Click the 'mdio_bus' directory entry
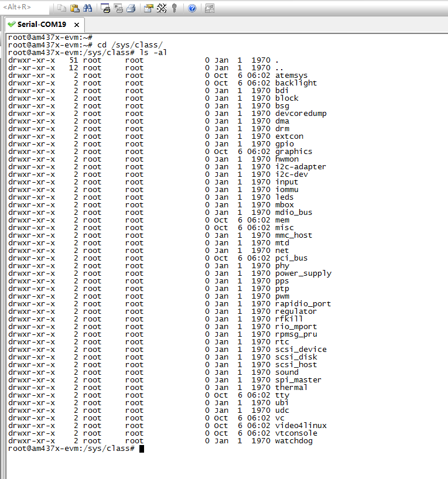This screenshot has height=479, width=448. (x=293, y=213)
